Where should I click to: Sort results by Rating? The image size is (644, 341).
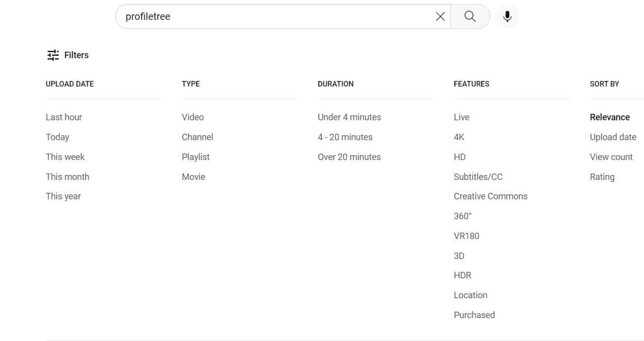(602, 177)
